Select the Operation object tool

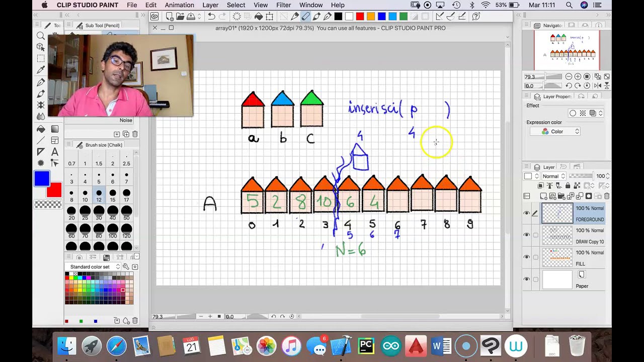[41, 47]
